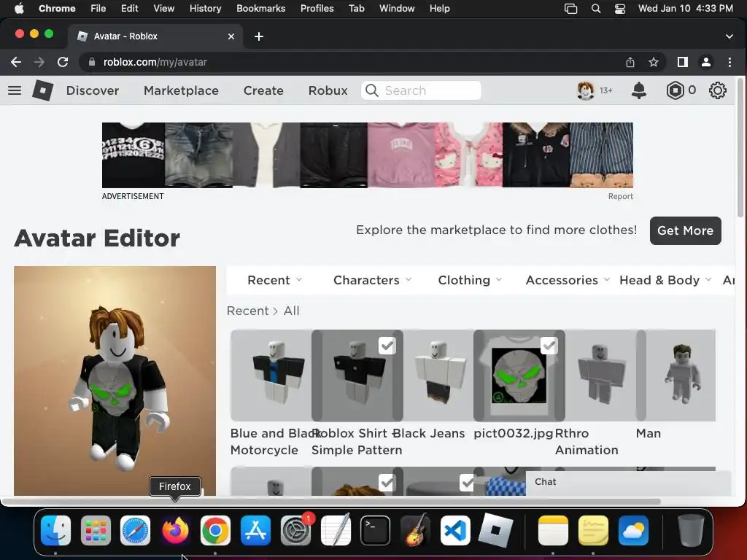Expand the Clothing dropdown
Image resolution: width=747 pixels, height=560 pixels.
[x=471, y=280]
